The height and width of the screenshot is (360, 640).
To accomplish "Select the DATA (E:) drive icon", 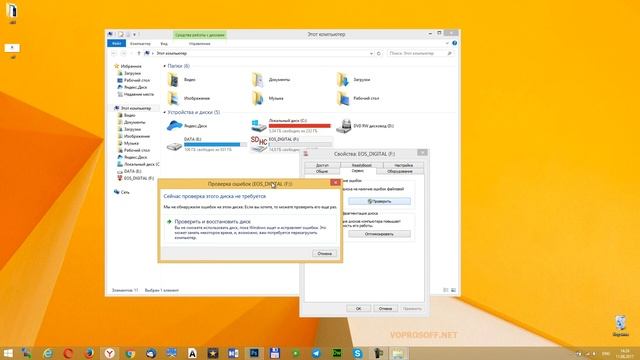I will (174, 146).
